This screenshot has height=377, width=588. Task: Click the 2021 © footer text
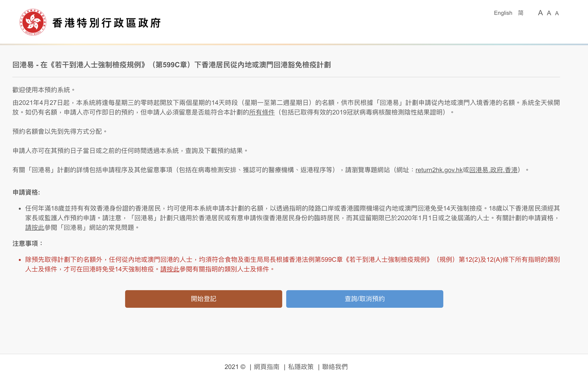[235, 367]
